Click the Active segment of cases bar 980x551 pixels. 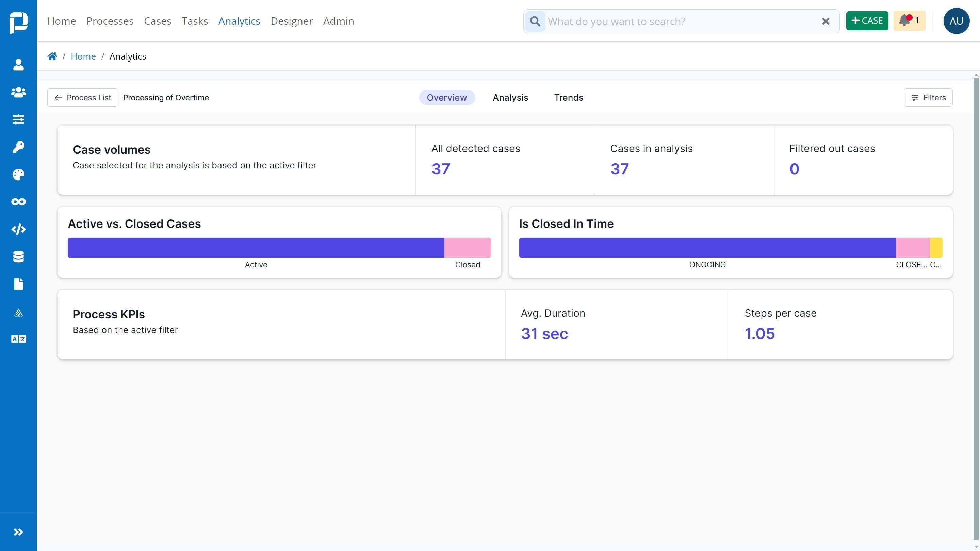coord(256,248)
